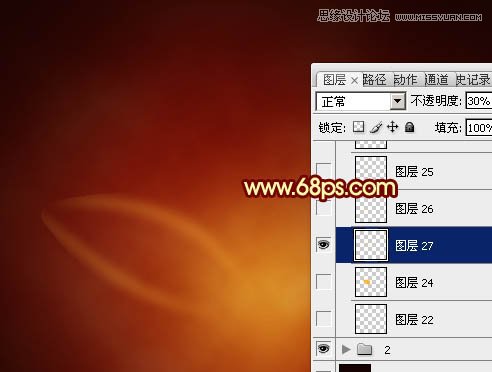
Task: Switch to the history 史记录 tab
Action: click(473, 80)
